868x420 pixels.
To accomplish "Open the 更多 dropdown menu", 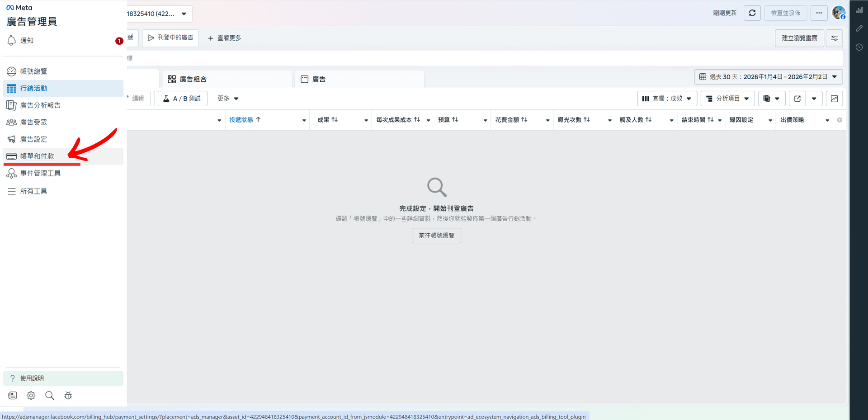I will (x=228, y=99).
